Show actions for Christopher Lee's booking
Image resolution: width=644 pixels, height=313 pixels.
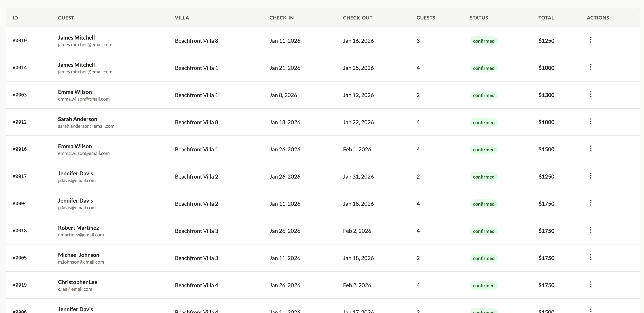coord(590,284)
